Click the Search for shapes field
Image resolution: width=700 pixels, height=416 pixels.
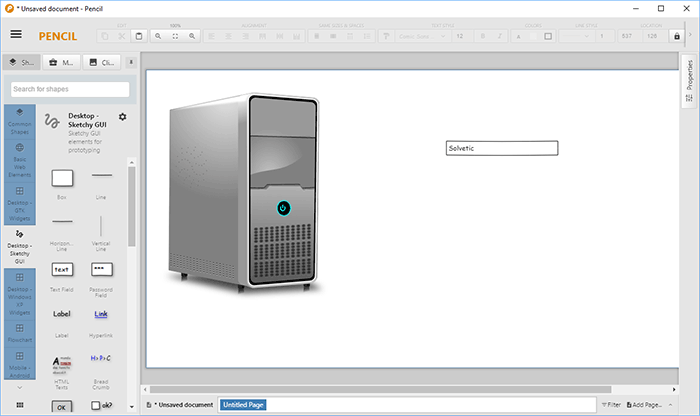click(x=70, y=89)
